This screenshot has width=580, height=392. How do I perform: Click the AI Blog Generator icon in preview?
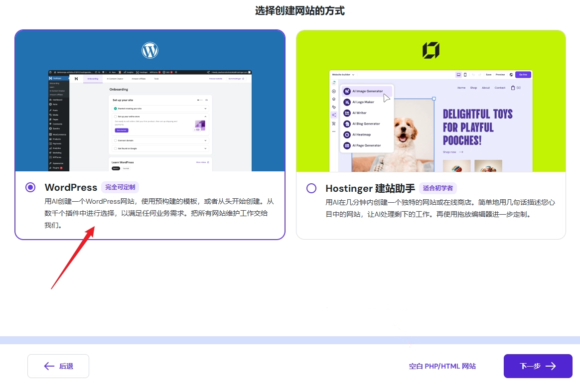coord(347,124)
